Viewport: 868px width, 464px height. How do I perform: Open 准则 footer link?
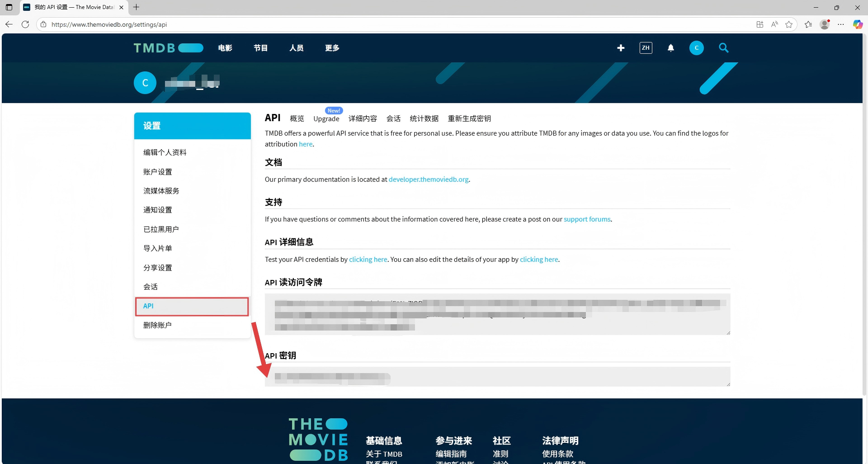500,454
